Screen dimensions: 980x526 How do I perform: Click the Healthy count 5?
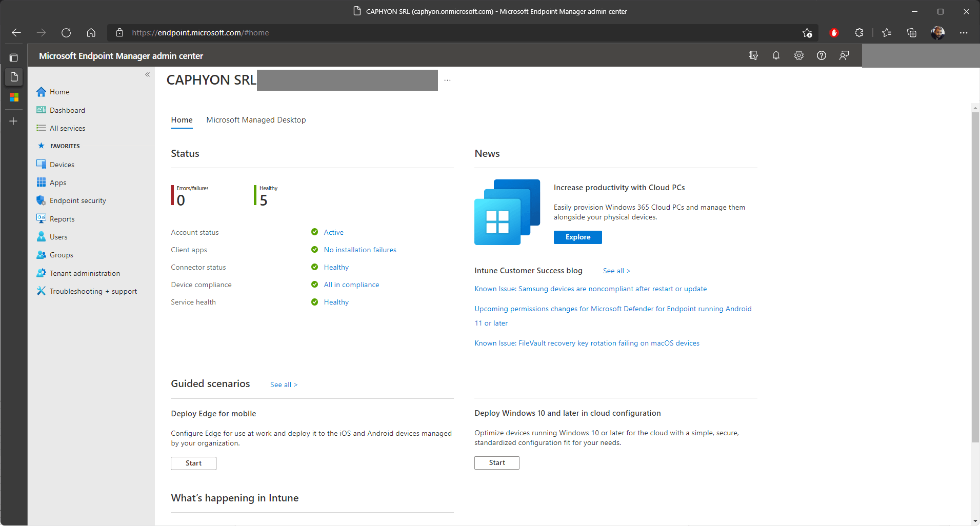[x=264, y=200]
